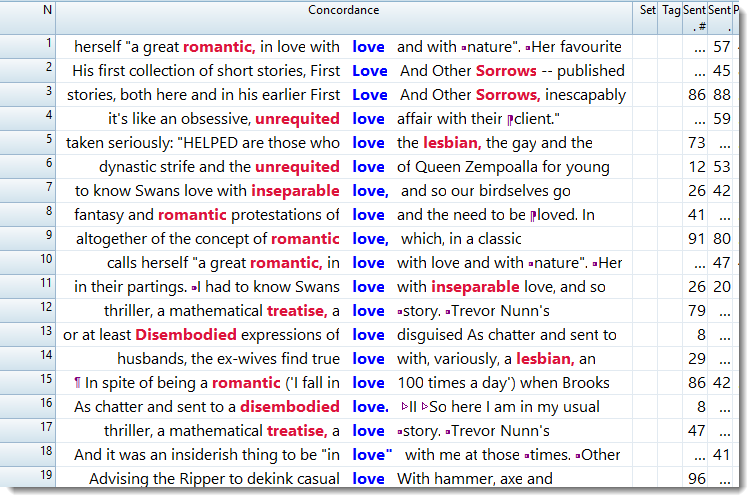
Task: Click line 'fantasy and romantic protestations of'
Action: click(x=207, y=215)
